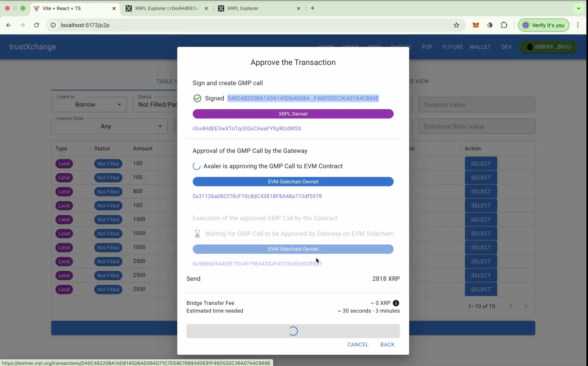Expand the tab search chevron in browser
This screenshot has height=366, width=588.
coord(578,8)
